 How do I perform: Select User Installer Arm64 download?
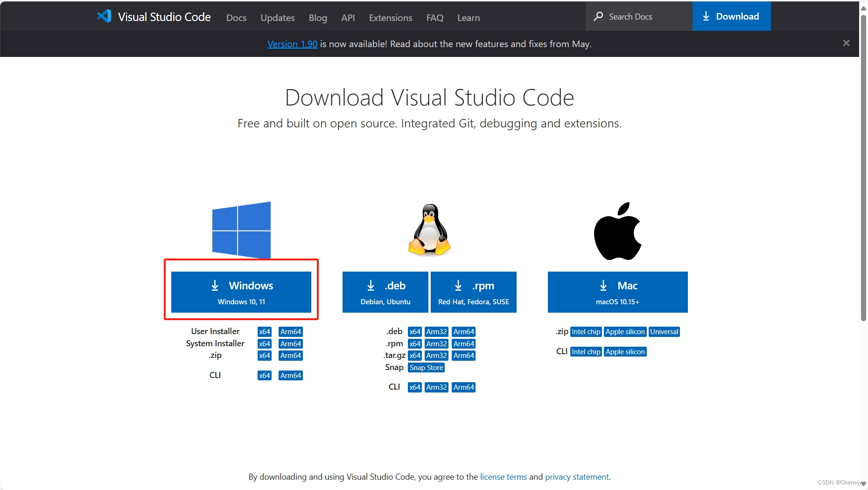point(291,332)
